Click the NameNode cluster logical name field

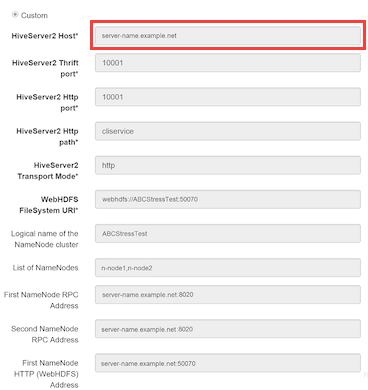[228, 233]
